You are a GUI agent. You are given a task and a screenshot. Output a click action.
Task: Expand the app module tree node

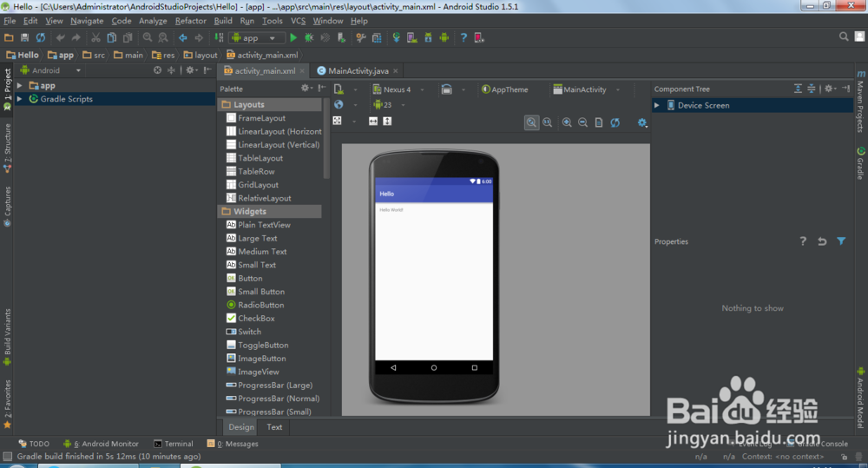point(20,85)
